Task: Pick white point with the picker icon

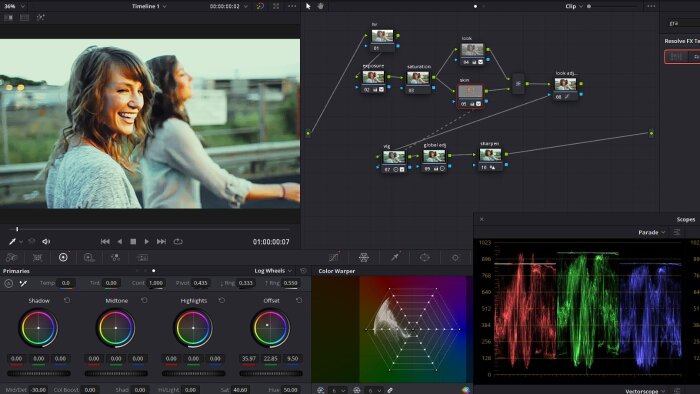Action: point(23,283)
